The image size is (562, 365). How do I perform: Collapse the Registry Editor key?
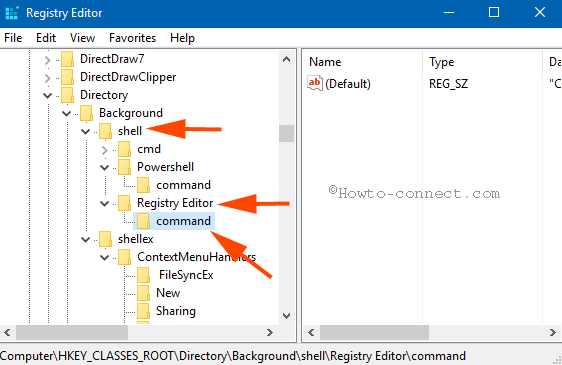click(104, 204)
